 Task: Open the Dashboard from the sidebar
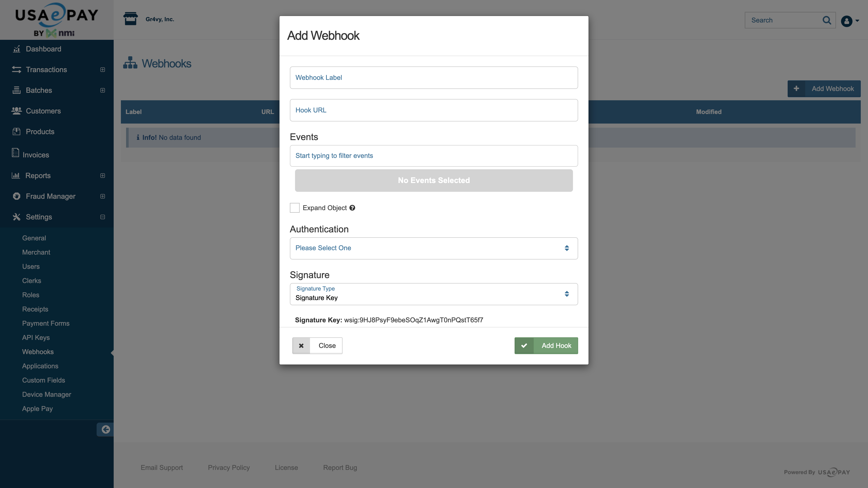tap(17, 49)
